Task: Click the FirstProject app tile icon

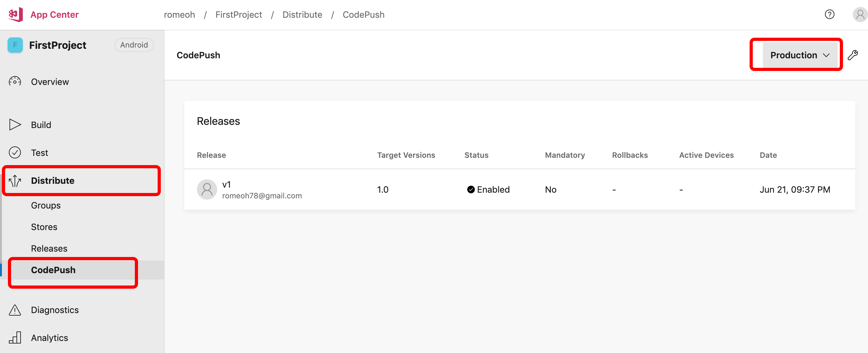Action: point(15,45)
